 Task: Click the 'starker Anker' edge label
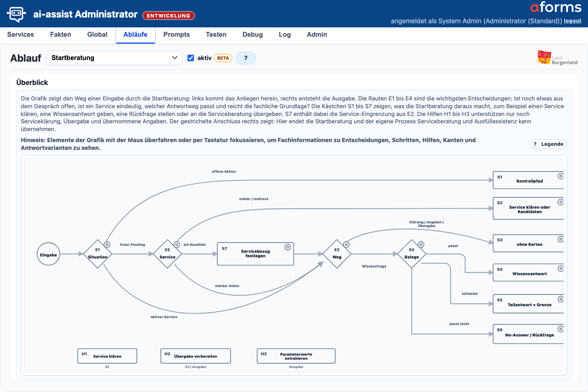[227, 286]
